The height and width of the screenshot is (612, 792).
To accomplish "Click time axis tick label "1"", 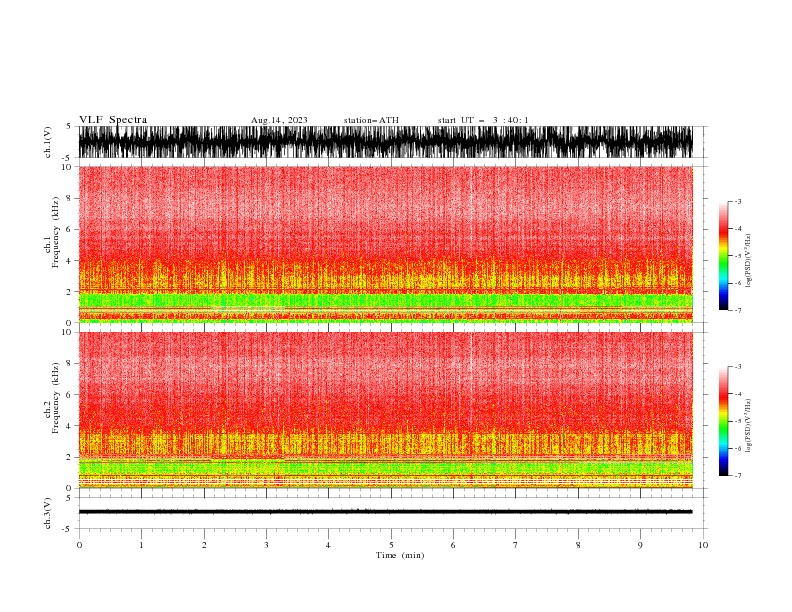I will [x=141, y=545].
